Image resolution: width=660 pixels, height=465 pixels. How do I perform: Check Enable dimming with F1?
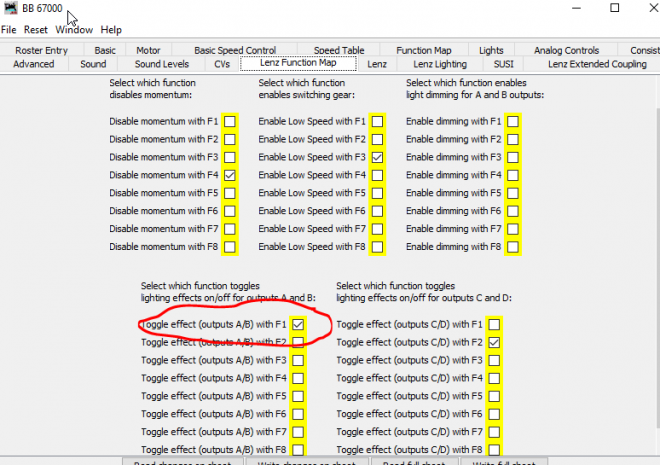coord(513,122)
